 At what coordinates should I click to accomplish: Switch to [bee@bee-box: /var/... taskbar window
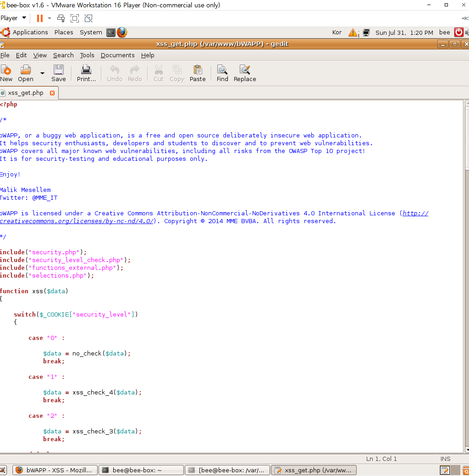tap(227, 470)
